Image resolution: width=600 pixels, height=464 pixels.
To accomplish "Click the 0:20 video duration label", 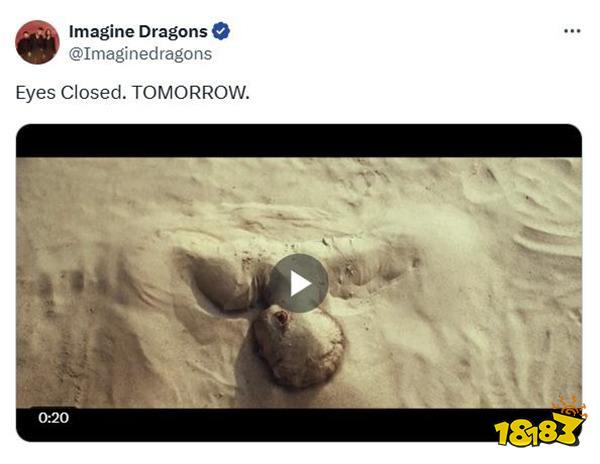I will [54, 417].
